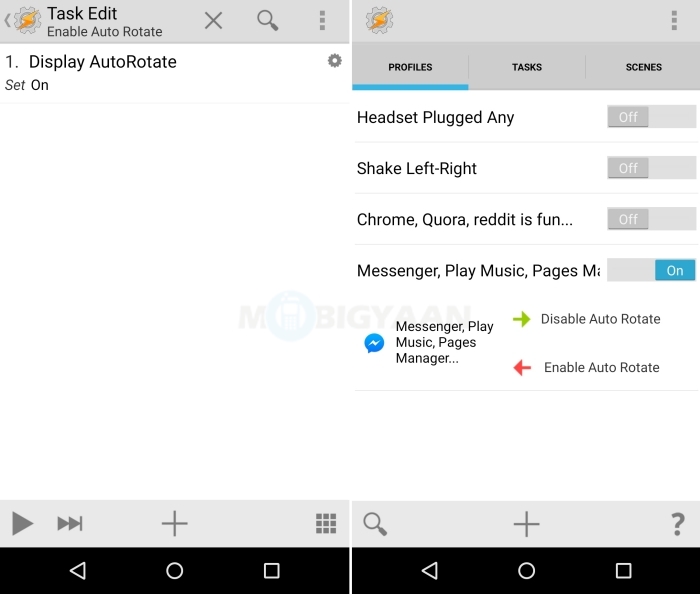Tap green enter-task arrow icon
Screen dimensions: 700x594
(x=521, y=319)
